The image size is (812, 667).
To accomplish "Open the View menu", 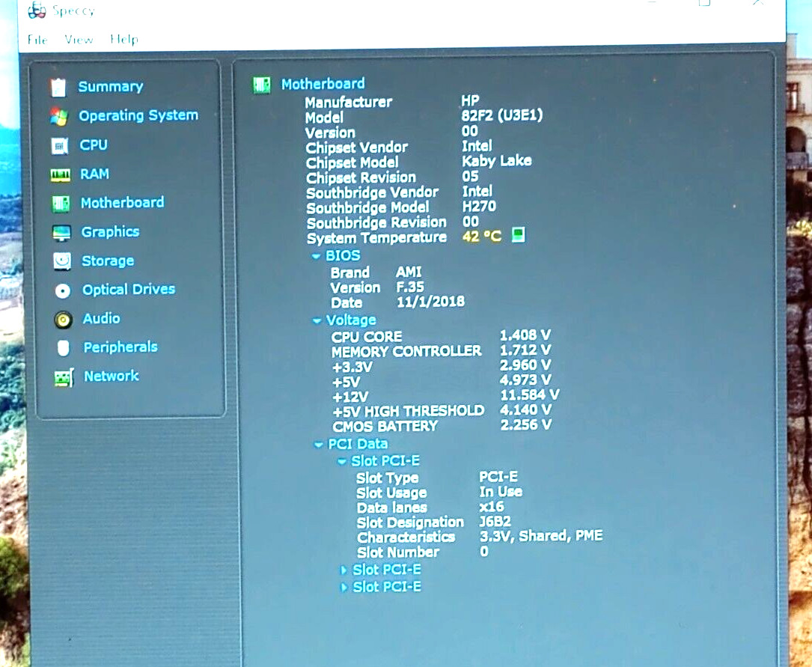I will (x=79, y=40).
